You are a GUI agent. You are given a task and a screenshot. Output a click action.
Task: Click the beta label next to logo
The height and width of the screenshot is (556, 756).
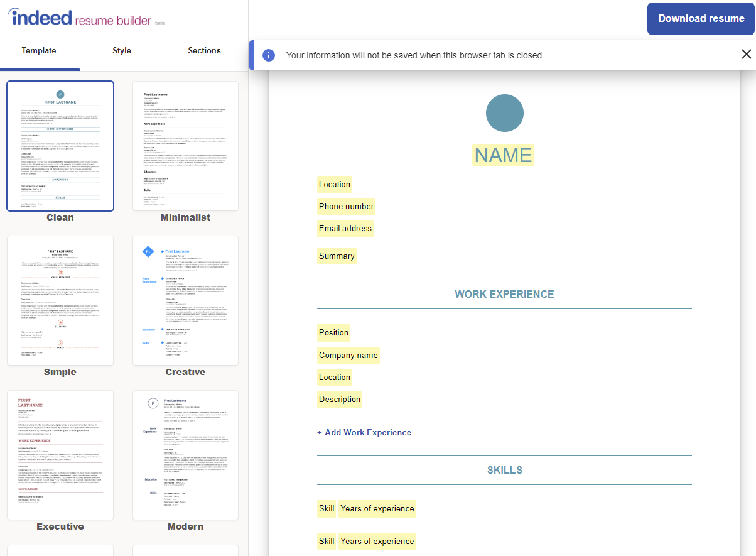[x=160, y=23]
